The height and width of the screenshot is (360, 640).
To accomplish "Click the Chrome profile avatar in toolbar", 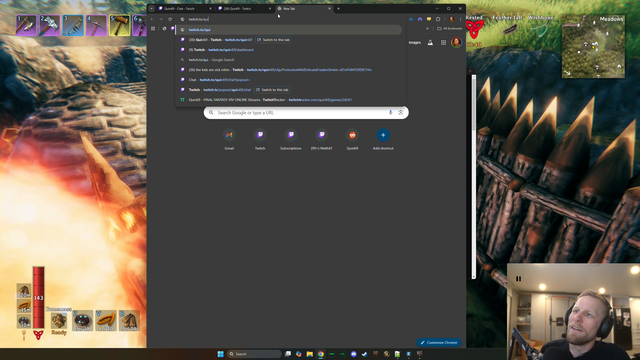I will (451, 19).
